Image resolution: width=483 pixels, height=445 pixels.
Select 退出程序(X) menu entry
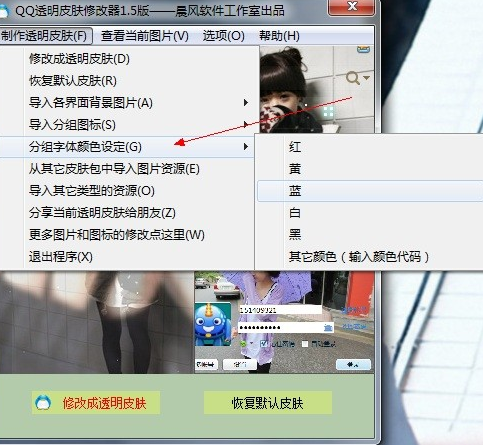(61, 257)
